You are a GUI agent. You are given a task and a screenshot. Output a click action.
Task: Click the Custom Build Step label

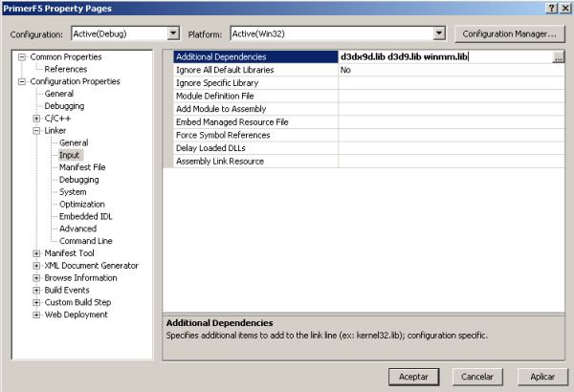77,302
